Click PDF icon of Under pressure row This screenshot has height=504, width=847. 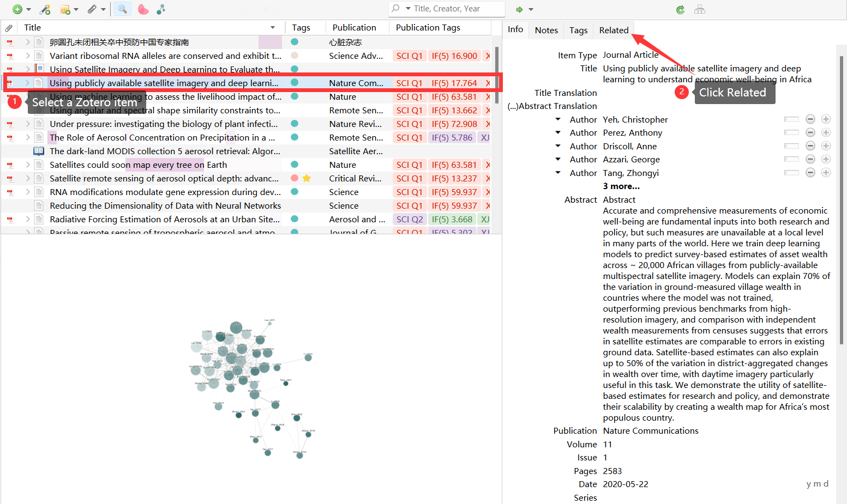(10, 124)
